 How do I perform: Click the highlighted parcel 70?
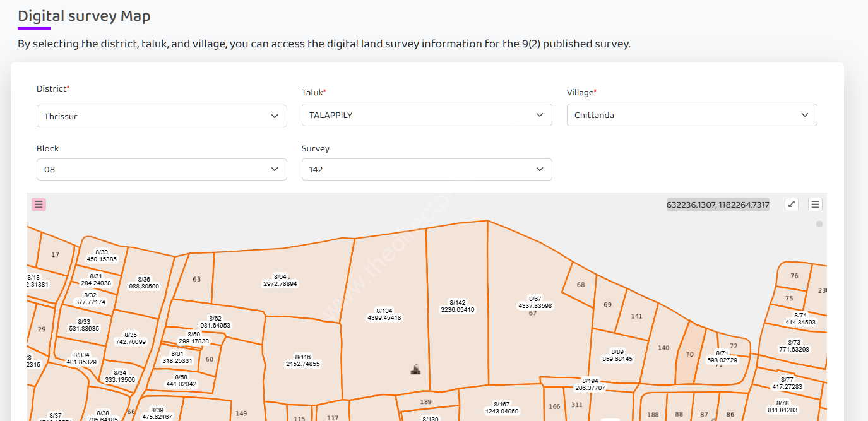click(691, 355)
